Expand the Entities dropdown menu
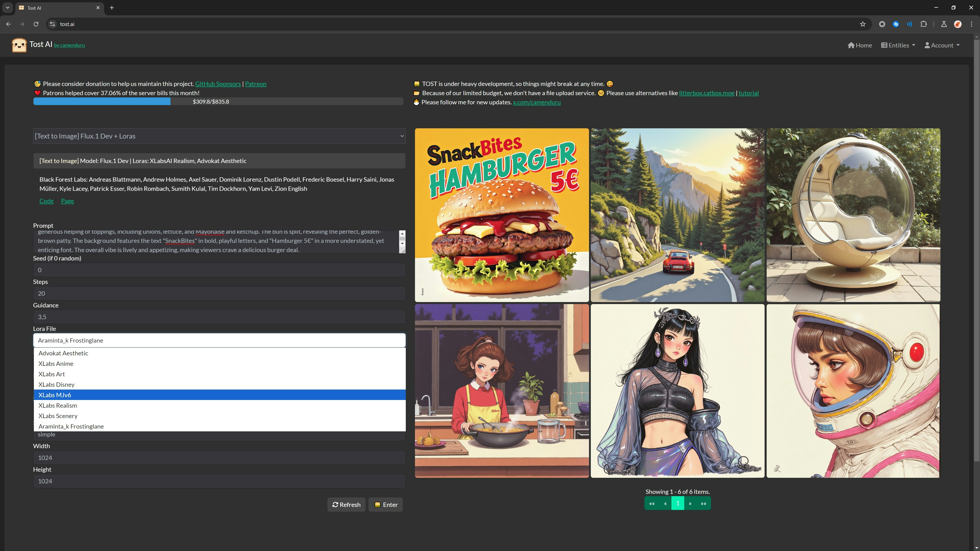Screen dimensions: 980x551 click(x=898, y=45)
